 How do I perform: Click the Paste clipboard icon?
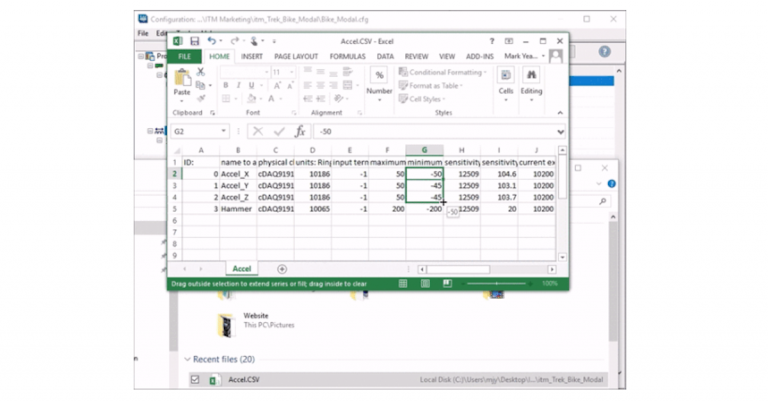(182, 77)
